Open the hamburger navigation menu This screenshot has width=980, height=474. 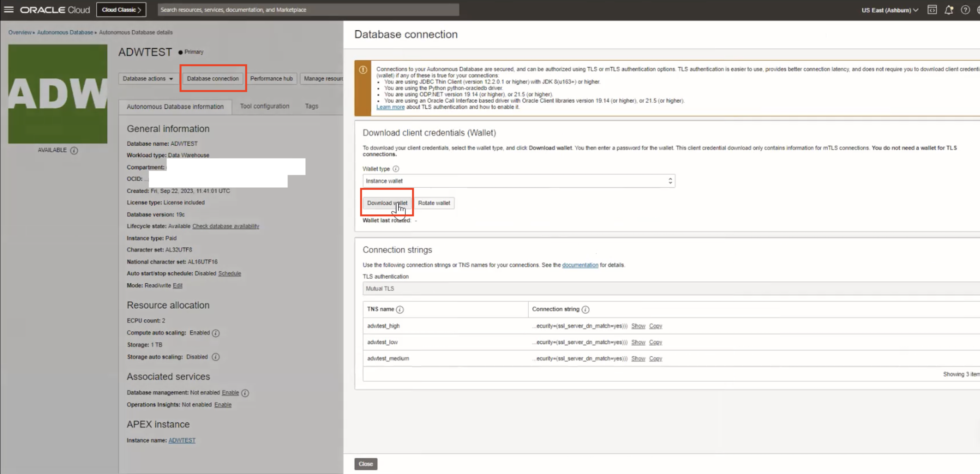(8, 9)
